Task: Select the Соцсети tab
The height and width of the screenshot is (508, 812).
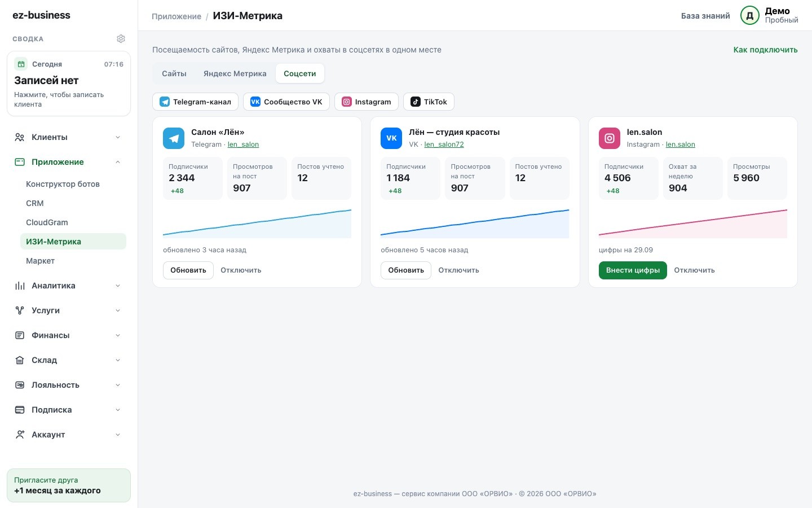Action: (x=300, y=73)
